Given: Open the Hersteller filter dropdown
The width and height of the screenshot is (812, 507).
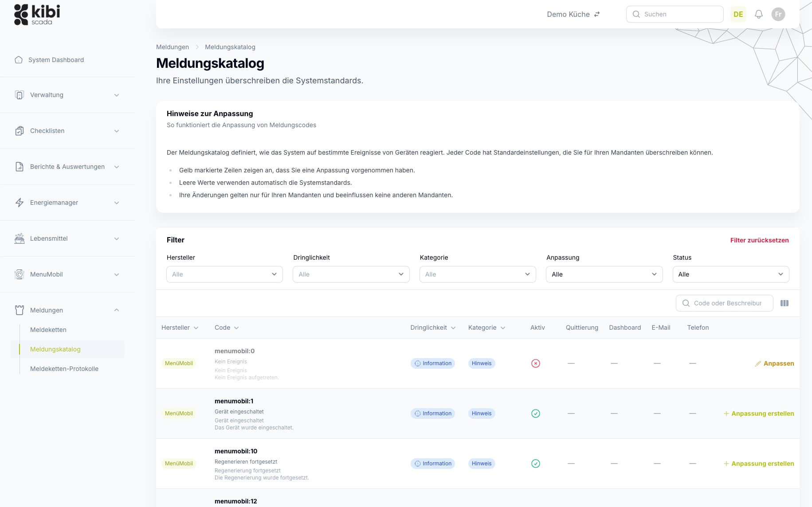Looking at the screenshot, I should pos(224,274).
